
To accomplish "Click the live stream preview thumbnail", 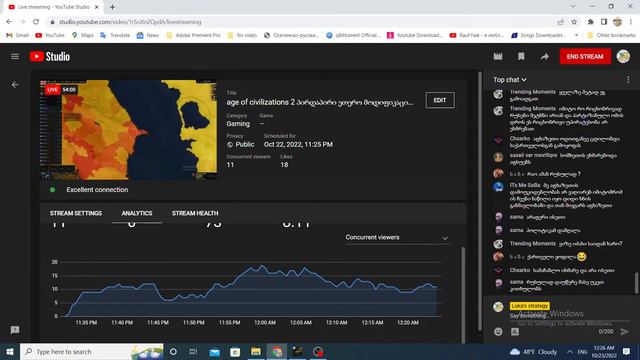I will coord(129,130).
